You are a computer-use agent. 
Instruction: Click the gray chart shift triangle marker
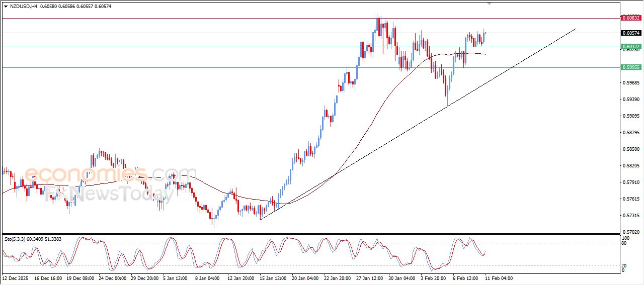click(x=489, y=4)
